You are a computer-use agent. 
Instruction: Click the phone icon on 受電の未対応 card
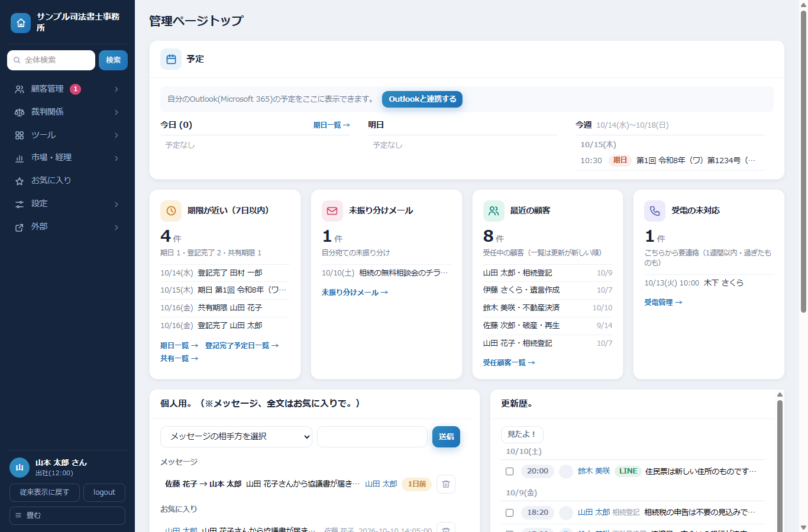(x=655, y=210)
